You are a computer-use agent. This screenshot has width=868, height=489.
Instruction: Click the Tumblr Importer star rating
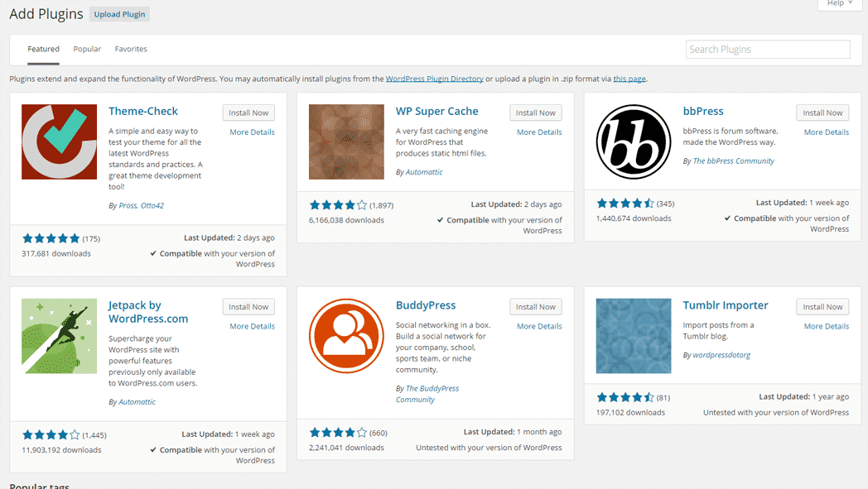625,397
